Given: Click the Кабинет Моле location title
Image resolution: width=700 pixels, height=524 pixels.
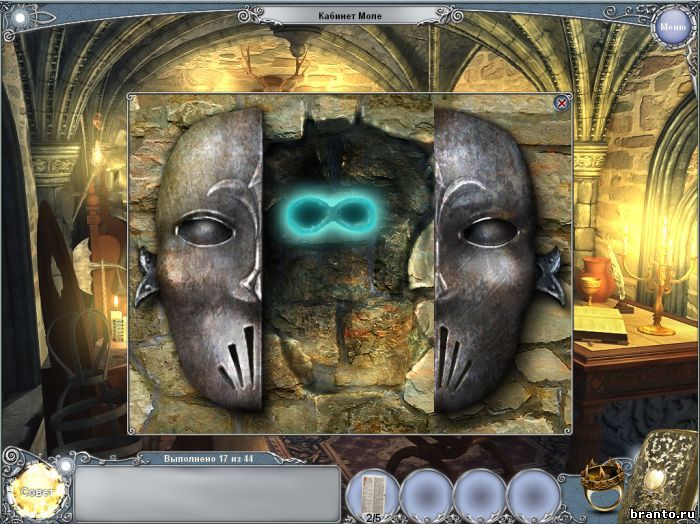Looking at the screenshot, I should [350, 16].
